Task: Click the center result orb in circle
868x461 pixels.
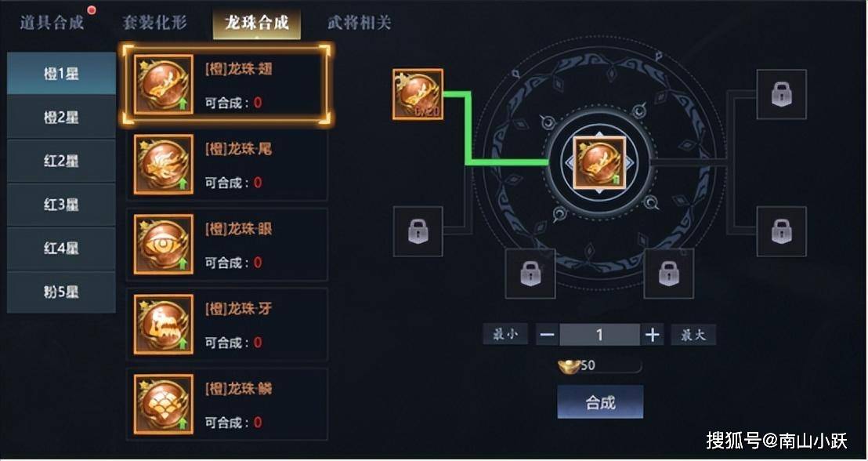Action: 599,163
